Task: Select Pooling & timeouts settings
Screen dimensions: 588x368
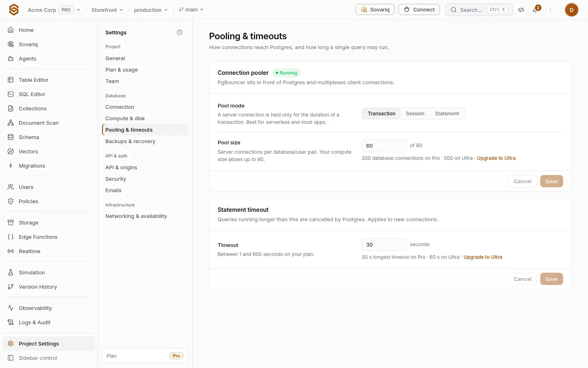Action: click(x=145, y=130)
